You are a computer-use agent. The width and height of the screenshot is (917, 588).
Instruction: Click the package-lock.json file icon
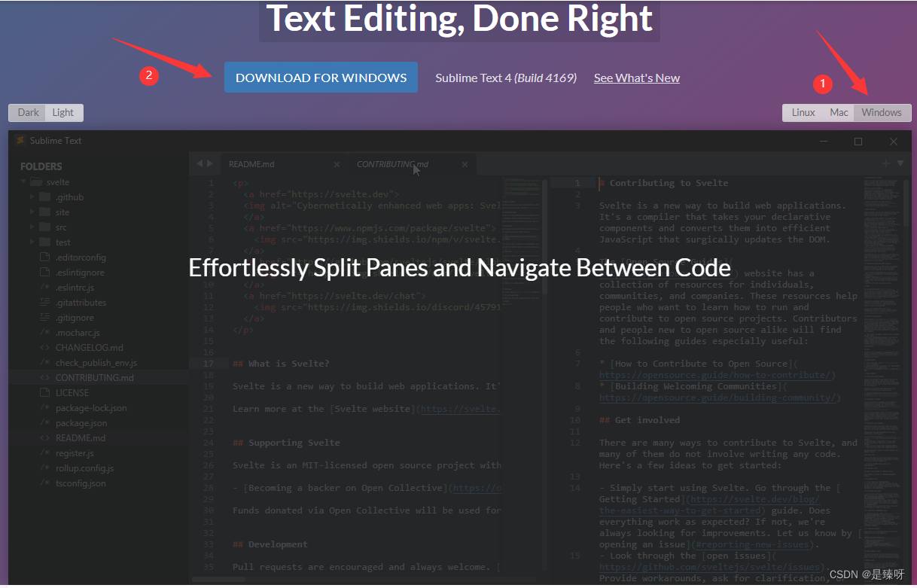[x=44, y=408]
